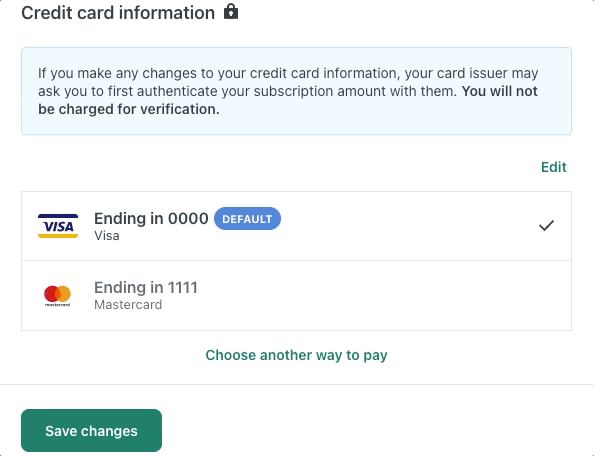Choose another way to pay
Viewport: 594px width, 456px height.
coord(296,355)
